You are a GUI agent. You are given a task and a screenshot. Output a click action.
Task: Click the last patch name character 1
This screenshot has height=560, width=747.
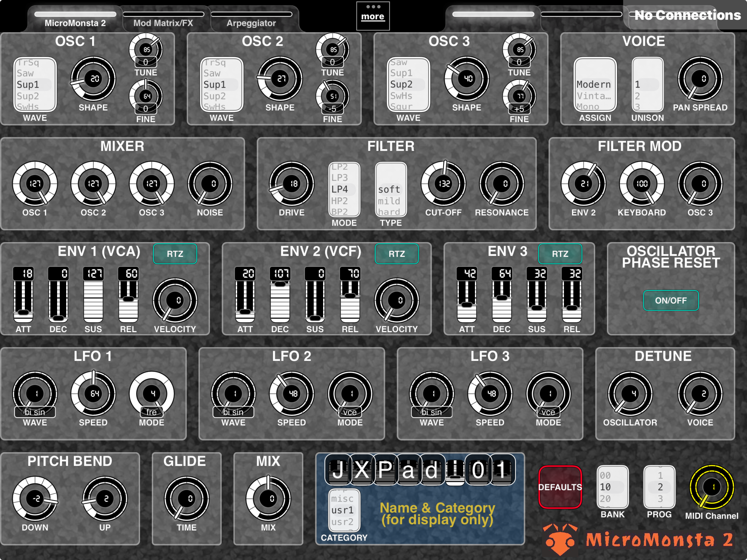click(x=502, y=470)
